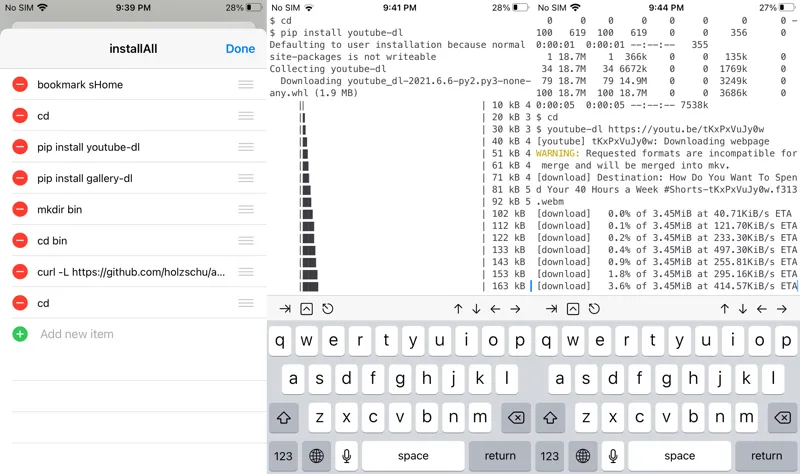Tap the red minus beside 'pip install gallery-dl'
This screenshot has width=800, height=474.
pyautogui.click(x=20, y=178)
